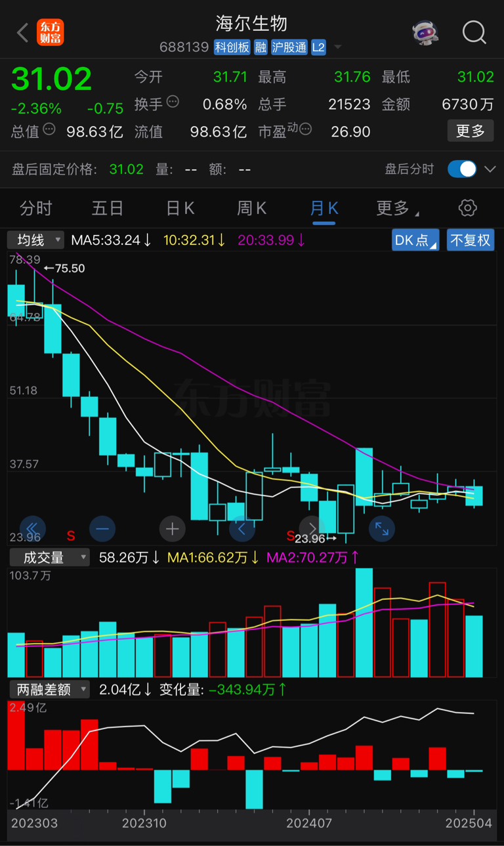Tap the 202407 date label
Viewport: 504px width, 846px height.
[x=308, y=823]
